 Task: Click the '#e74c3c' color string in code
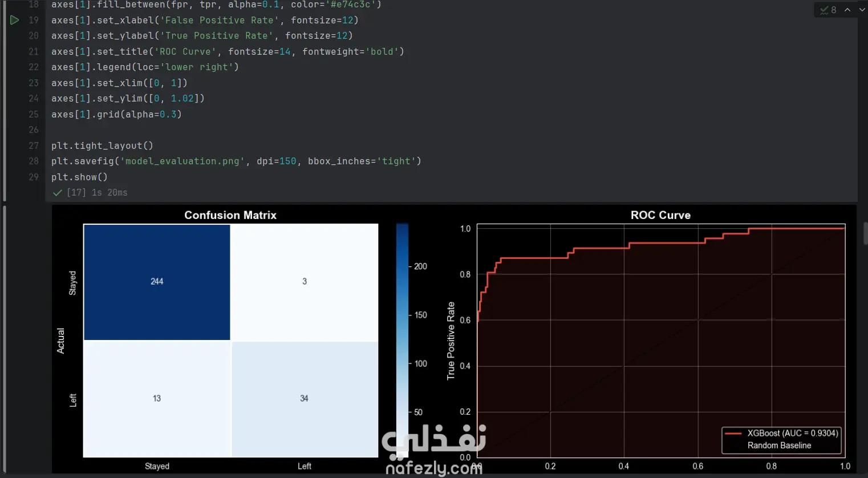(350, 5)
